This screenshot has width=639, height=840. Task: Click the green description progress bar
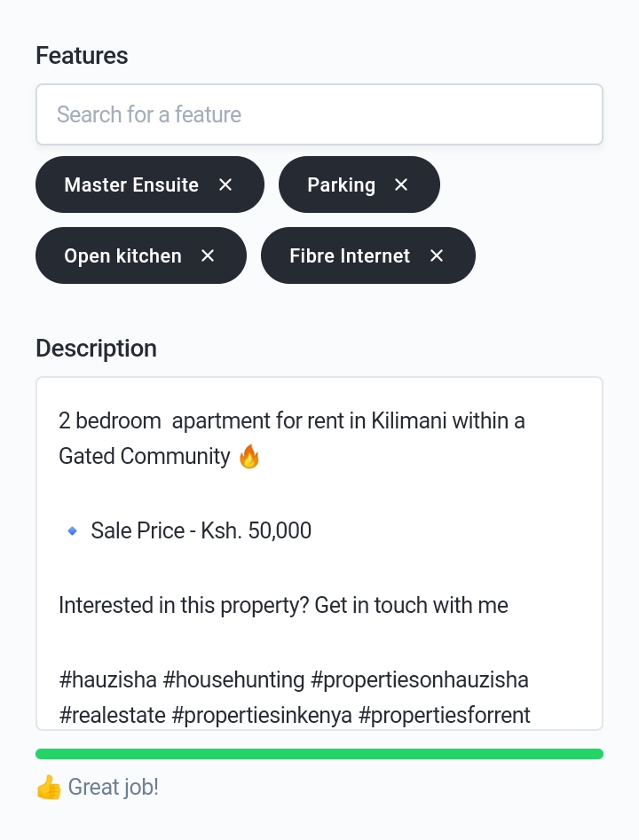coord(319,754)
